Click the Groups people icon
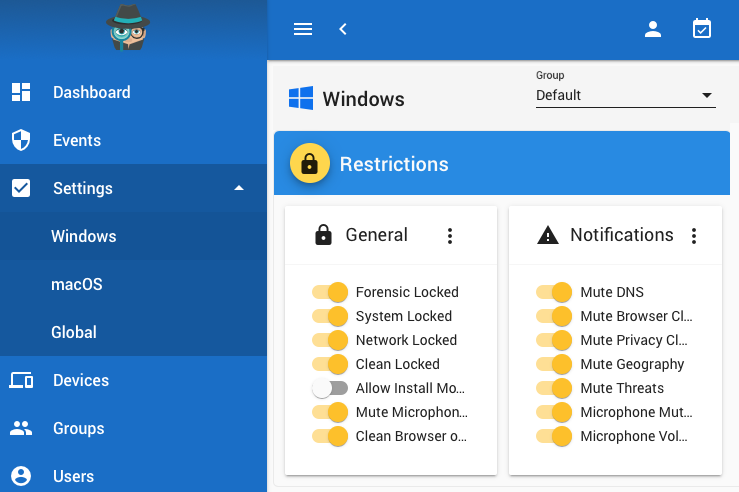 (x=21, y=428)
